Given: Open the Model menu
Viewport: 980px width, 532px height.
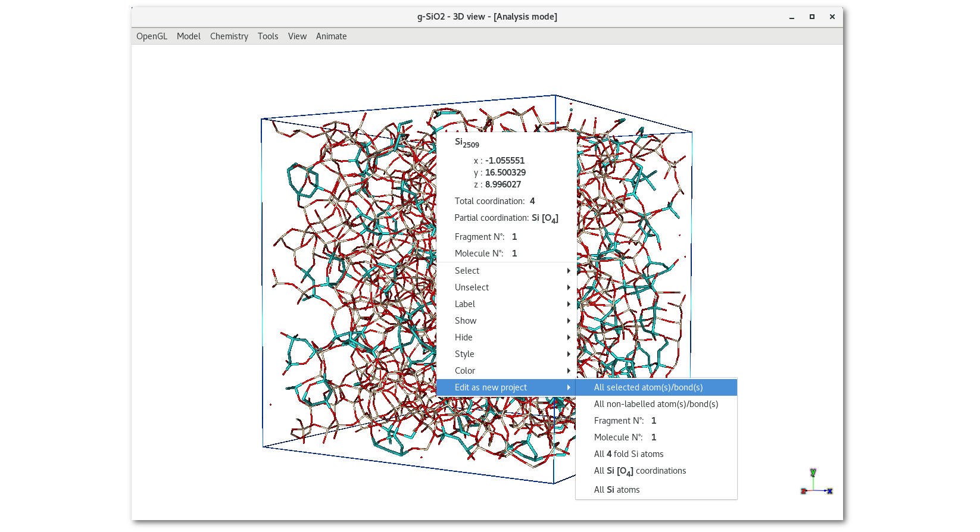Looking at the screenshot, I should (188, 36).
